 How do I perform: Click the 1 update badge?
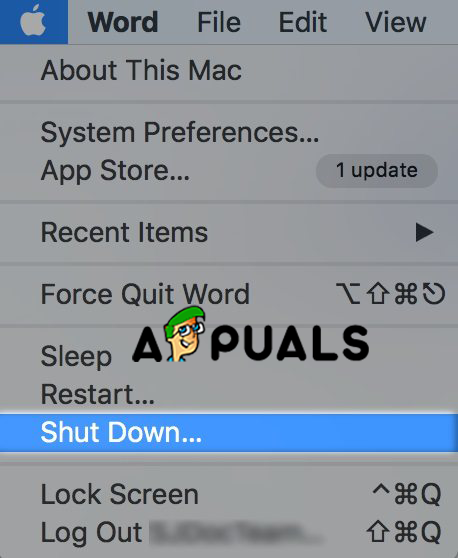point(377,171)
